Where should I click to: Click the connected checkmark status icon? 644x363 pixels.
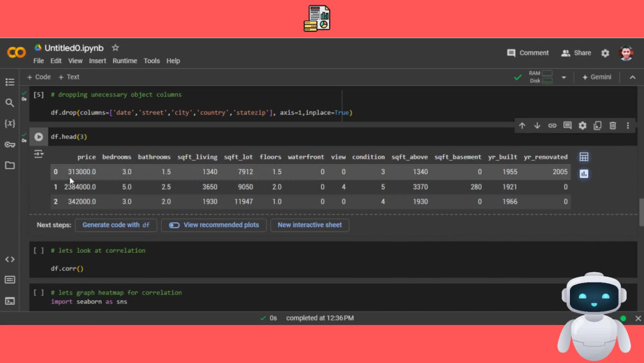tap(518, 77)
